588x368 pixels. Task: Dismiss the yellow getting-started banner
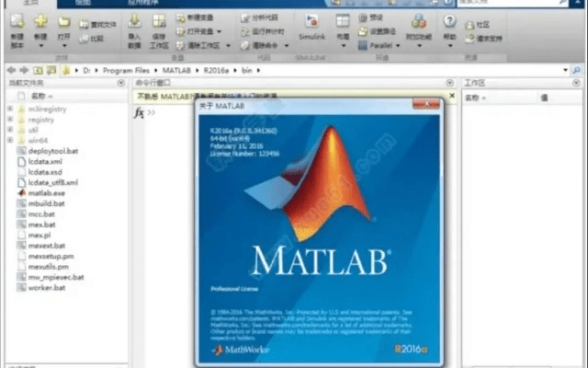click(452, 96)
